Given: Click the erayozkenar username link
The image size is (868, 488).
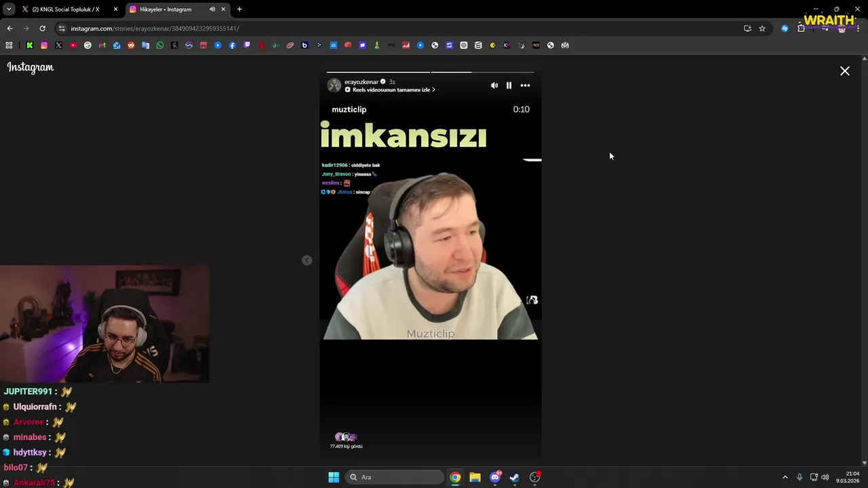Looking at the screenshot, I should [361, 82].
